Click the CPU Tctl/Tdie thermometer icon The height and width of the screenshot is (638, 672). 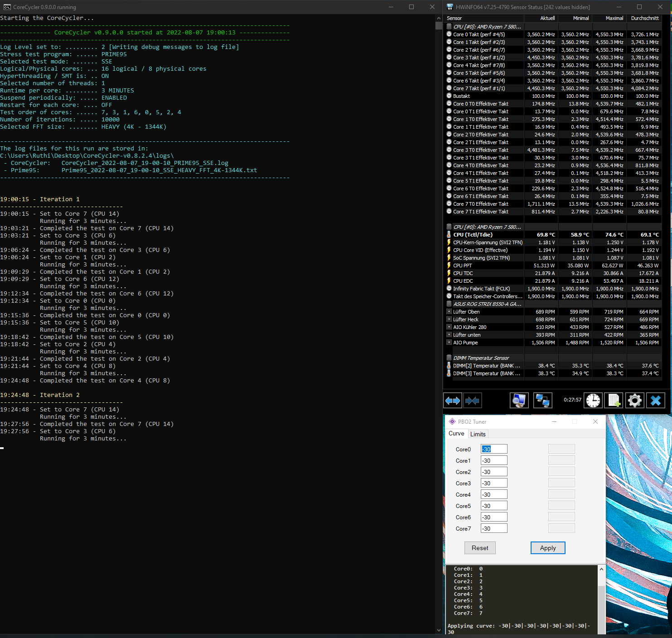449,235
